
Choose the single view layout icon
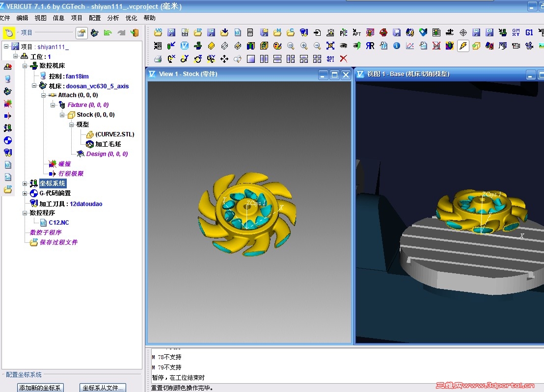click(x=251, y=59)
